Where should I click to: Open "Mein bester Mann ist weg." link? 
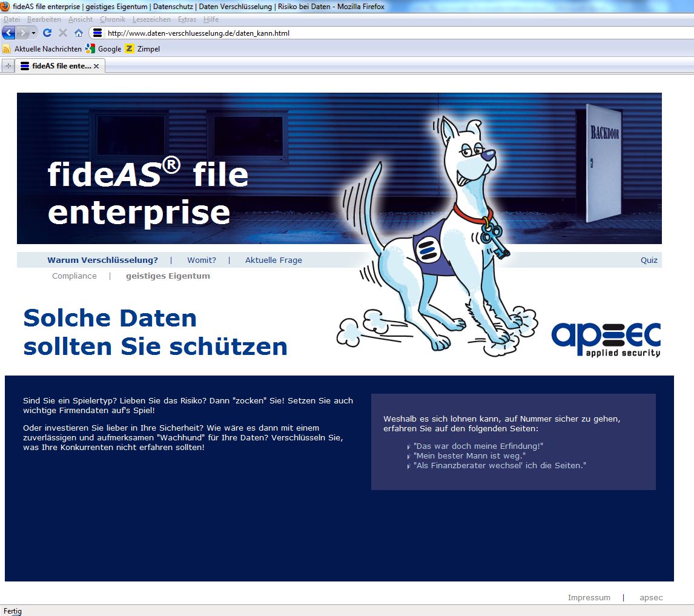[x=469, y=455]
